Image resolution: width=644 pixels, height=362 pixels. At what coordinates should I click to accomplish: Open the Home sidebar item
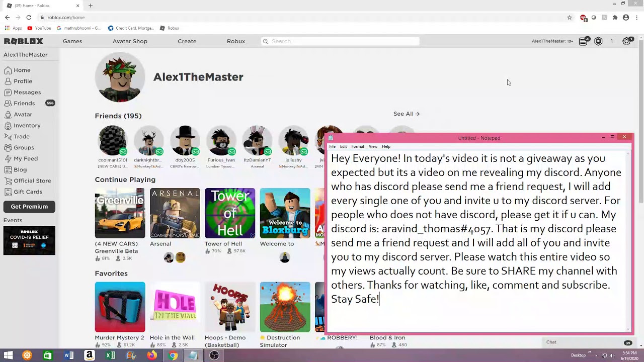(x=17, y=70)
